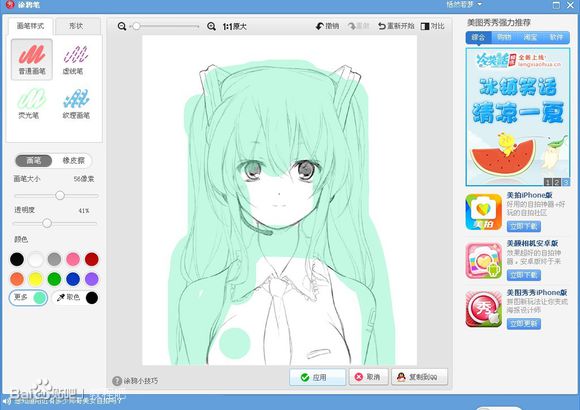
Task: Click the speaker icon in the bottom status bar
Action: tap(6, 401)
